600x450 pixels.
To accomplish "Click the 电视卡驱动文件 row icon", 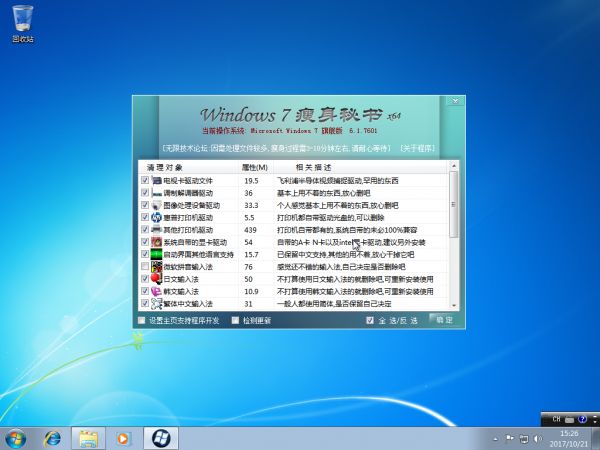I will [x=157, y=180].
